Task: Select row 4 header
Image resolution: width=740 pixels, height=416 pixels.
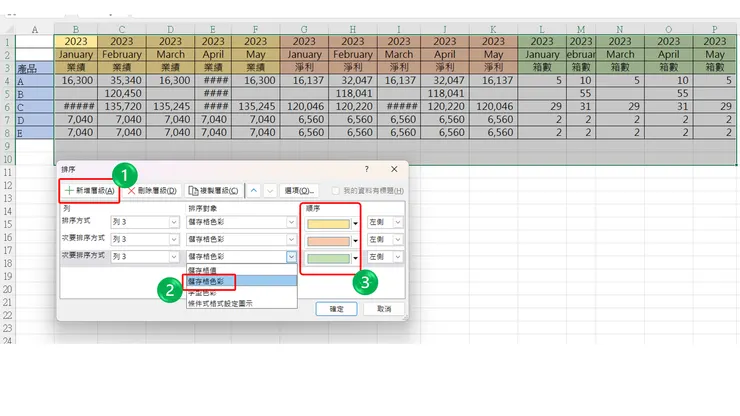Action: [x=8, y=81]
